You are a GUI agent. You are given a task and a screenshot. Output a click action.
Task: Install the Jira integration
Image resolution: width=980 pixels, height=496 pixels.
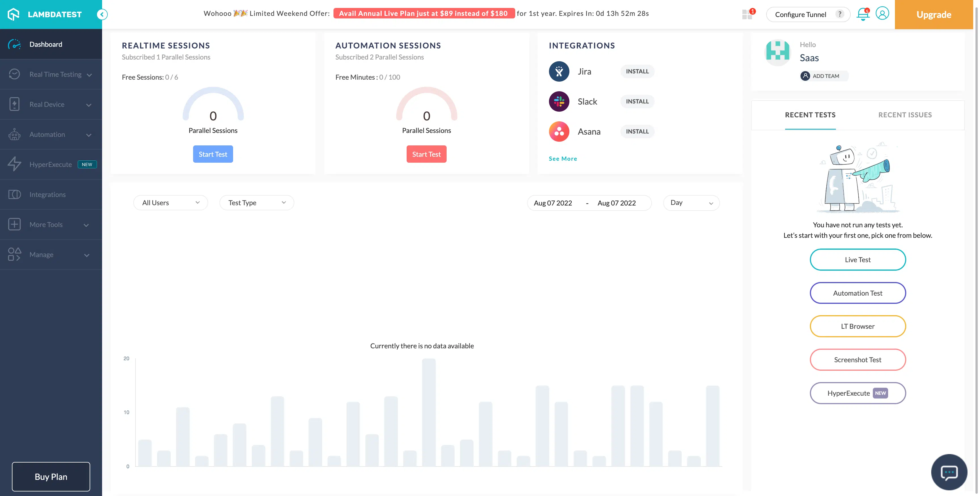[637, 71]
